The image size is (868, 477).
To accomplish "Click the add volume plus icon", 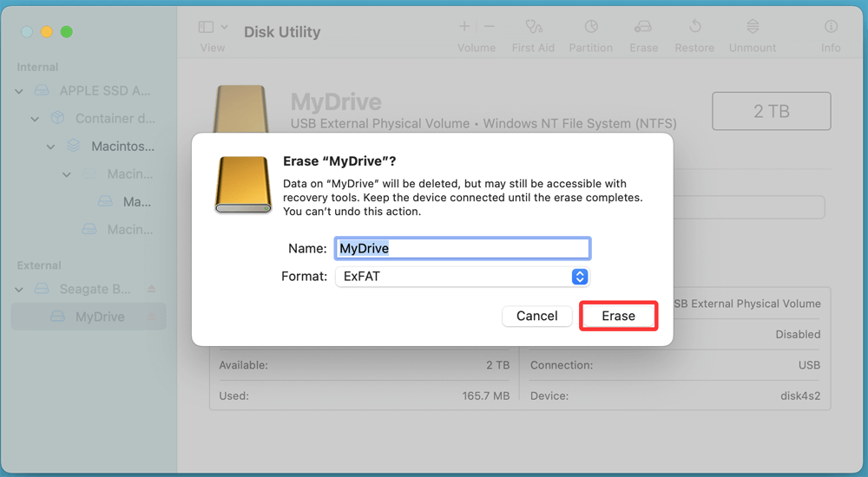I will 464,27.
